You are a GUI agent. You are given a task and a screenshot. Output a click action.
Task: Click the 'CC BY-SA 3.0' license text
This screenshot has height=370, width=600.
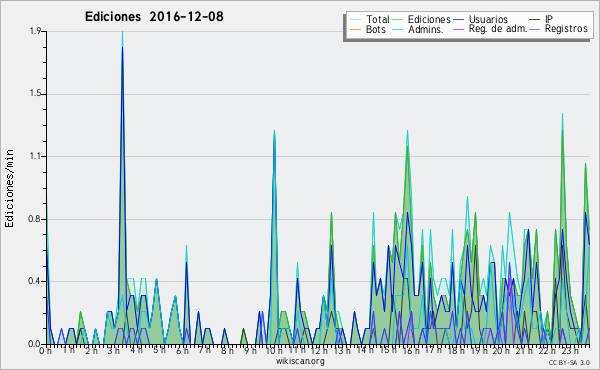(569, 363)
